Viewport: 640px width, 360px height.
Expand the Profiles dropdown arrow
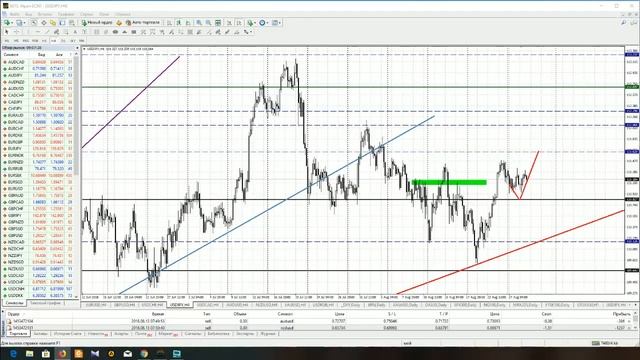[24, 23]
